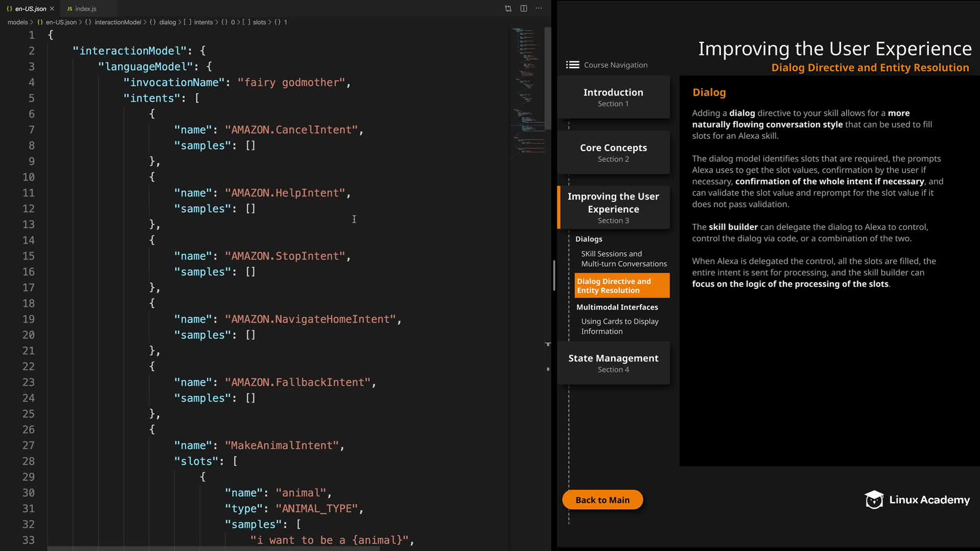This screenshot has height=551, width=980.
Task: Open the editor More Actions ellipsis
Action: click(539, 9)
